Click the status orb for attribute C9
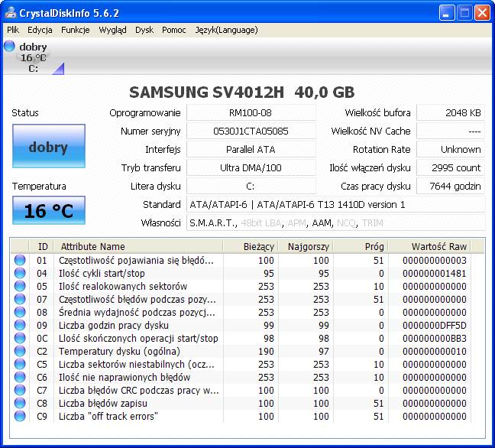Viewport: 495px width, 448px height. pos(20,416)
